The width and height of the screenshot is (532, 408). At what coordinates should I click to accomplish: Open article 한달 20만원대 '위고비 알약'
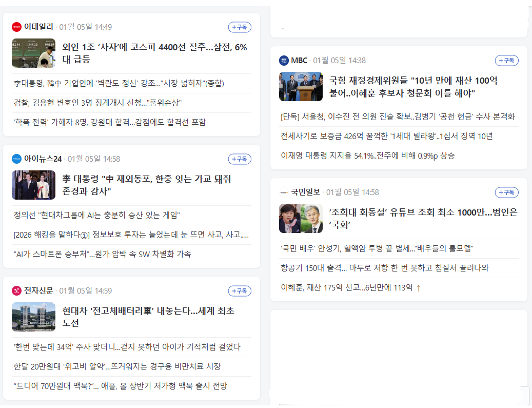coord(117,366)
